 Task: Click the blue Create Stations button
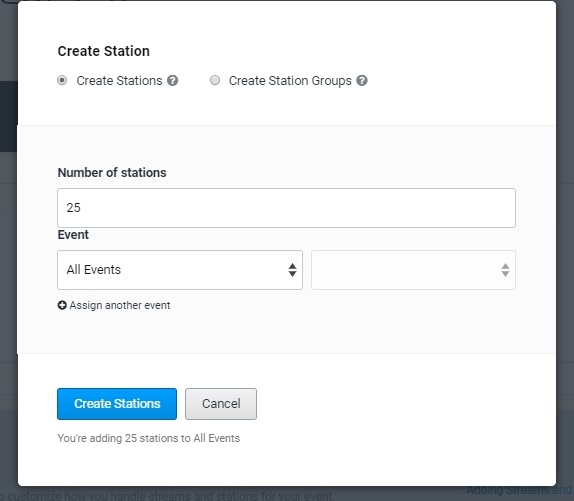tap(117, 404)
